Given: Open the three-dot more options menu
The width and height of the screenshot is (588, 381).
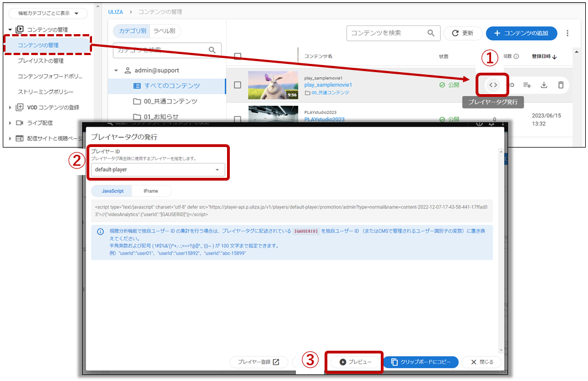Looking at the screenshot, I should pyautogui.click(x=568, y=34).
